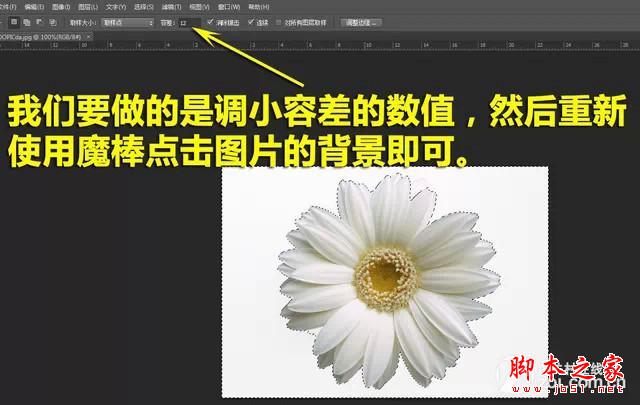
Task: Open the 滤镜(T) filter menu
Action: (x=167, y=6)
